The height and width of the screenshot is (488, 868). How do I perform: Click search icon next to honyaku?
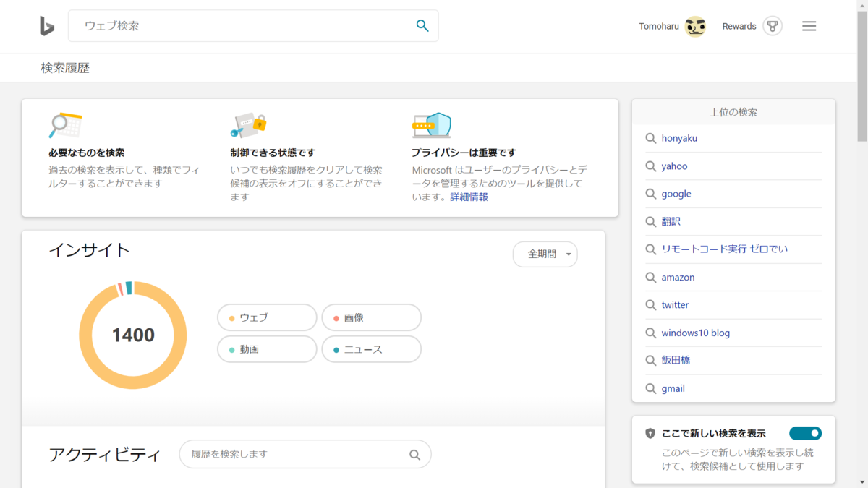(x=650, y=138)
